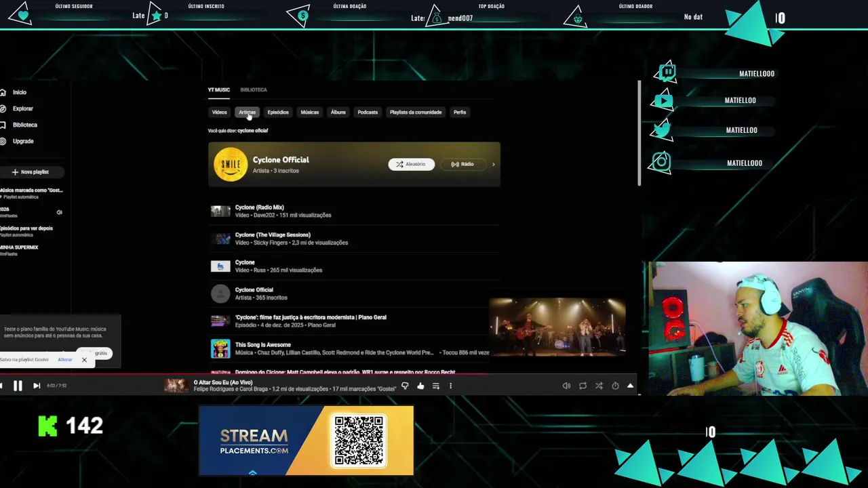868x488 pixels.
Task: Click the mini video player preview
Action: [557, 327]
